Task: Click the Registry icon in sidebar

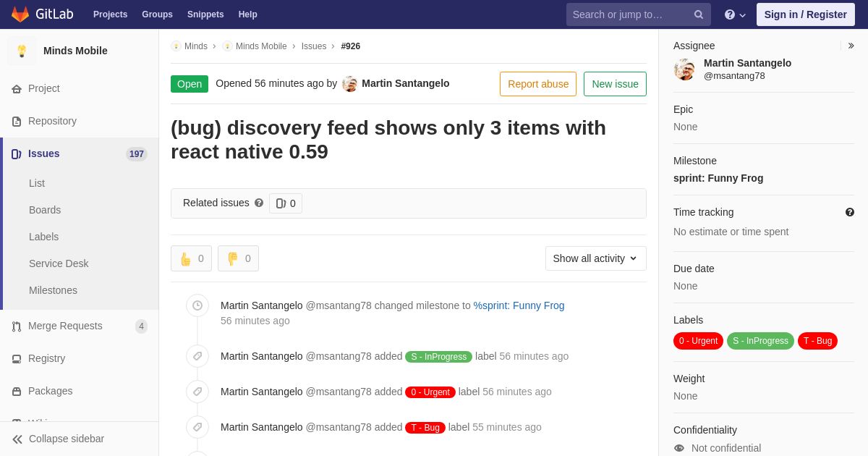Action: 17,359
